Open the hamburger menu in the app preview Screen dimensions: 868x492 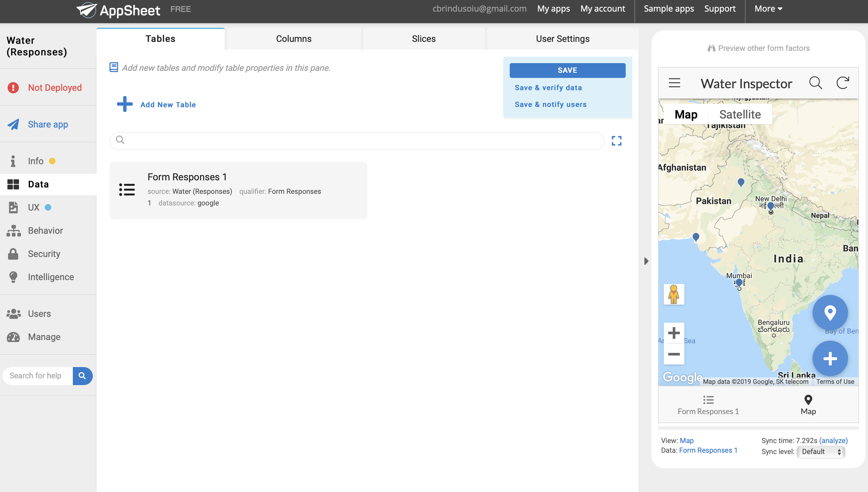click(674, 83)
